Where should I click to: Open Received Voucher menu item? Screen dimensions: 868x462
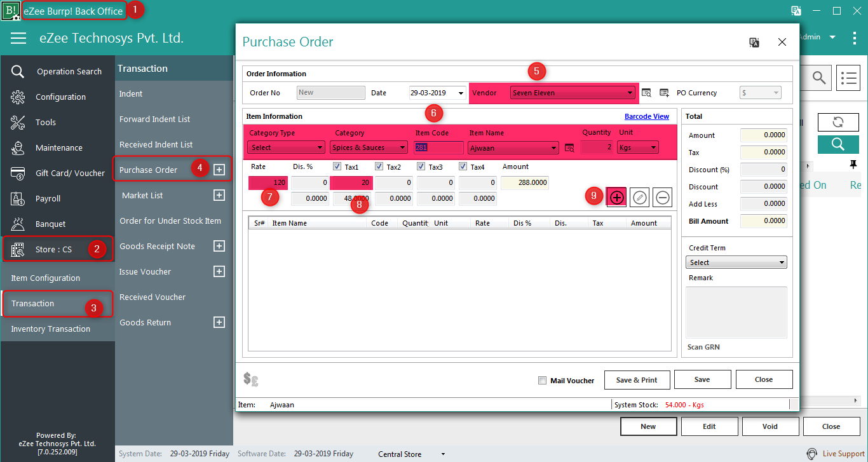tap(153, 297)
